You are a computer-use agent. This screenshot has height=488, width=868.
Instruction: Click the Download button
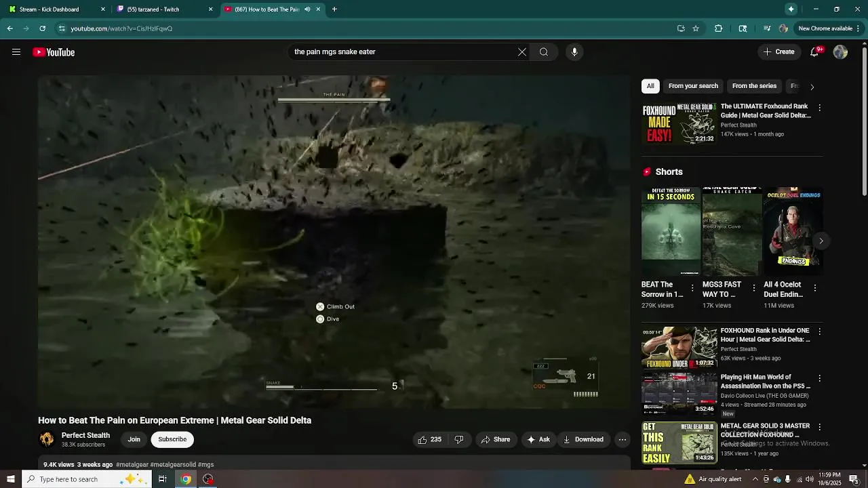click(583, 440)
